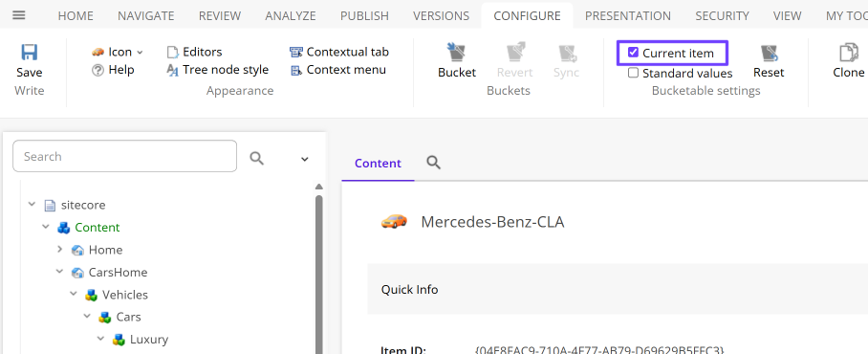Select the Cars tree item label
Viewport: 868px width, 354px height.
click(128, 317)
